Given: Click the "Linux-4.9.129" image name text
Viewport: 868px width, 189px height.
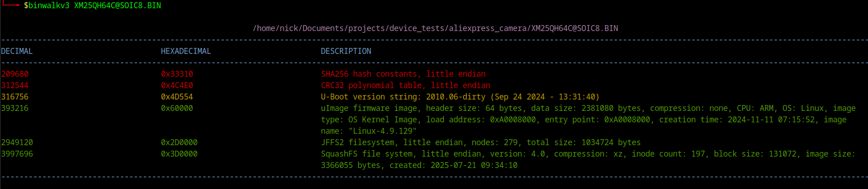Looking at the screenshot, I should pyautogui.click(x=383, y=131).
